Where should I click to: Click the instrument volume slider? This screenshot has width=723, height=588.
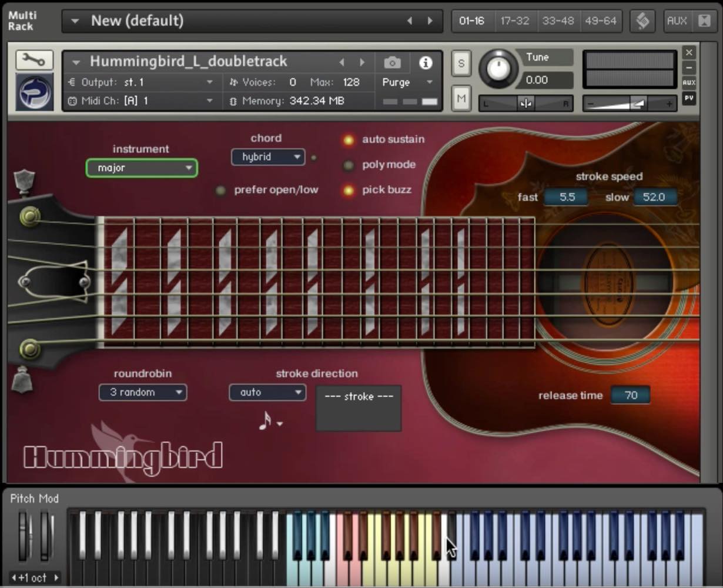click(x=630, y=103)
